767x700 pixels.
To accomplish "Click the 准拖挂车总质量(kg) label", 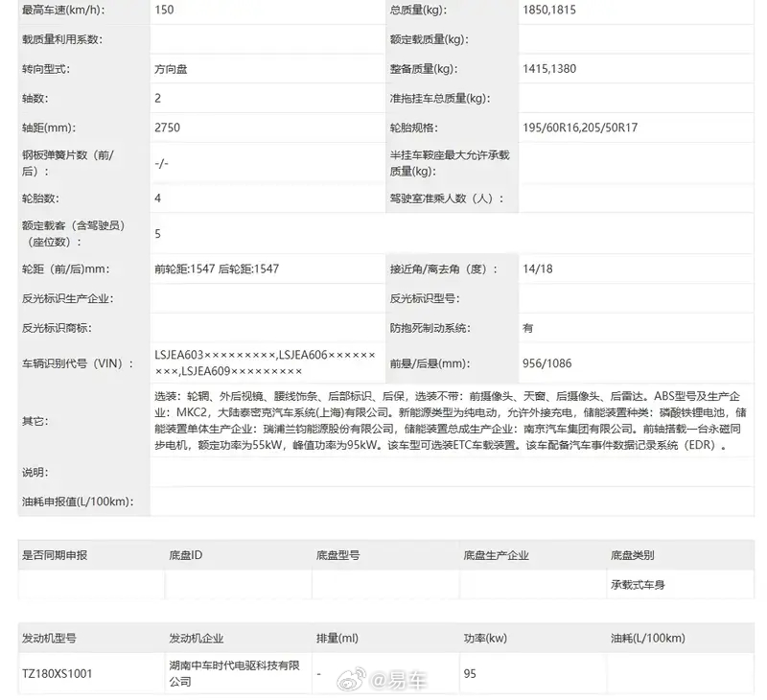I will [x=439, y=99].
